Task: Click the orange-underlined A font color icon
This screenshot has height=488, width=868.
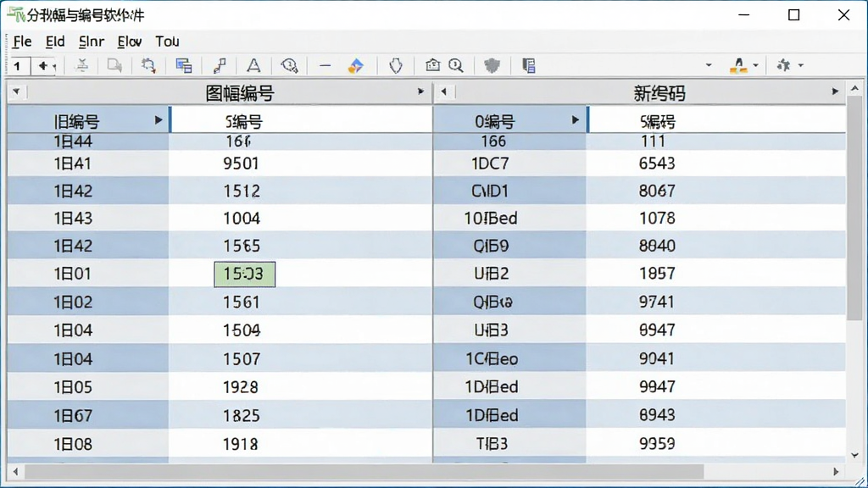Action: click(738, 65)
